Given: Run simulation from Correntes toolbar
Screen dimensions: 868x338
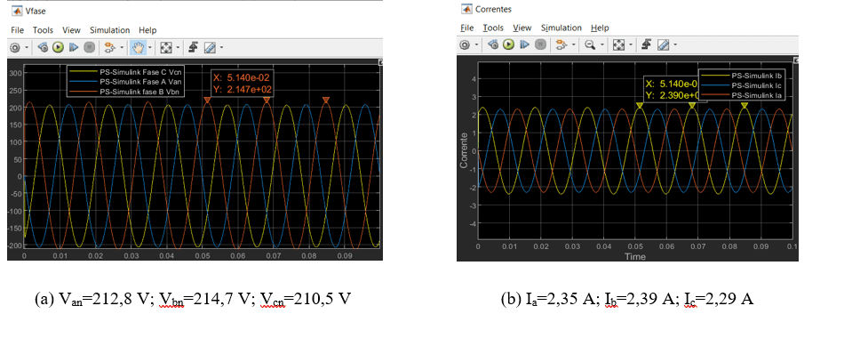Looking at the screenshot, I should 509,44.
